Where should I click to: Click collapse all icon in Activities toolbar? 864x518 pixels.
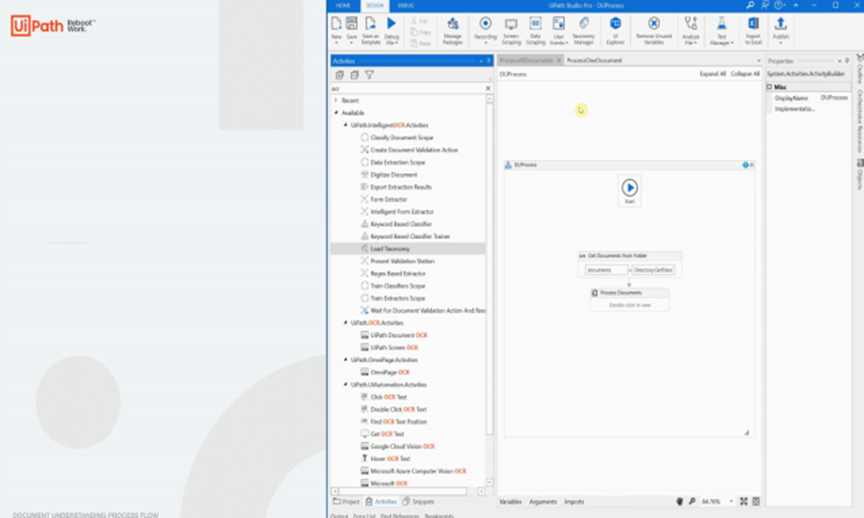[354, 75]
